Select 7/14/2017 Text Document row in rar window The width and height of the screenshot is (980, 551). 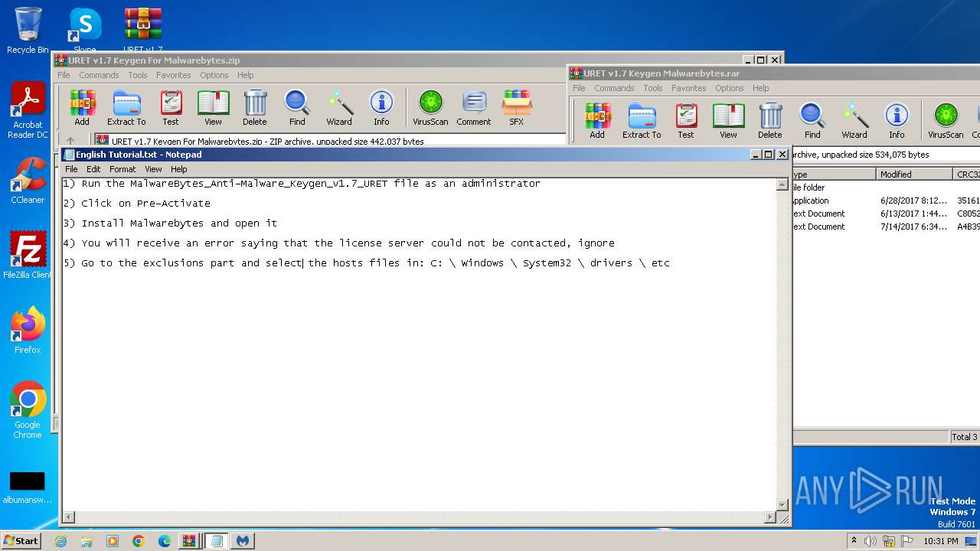click(x=886, y=227)
